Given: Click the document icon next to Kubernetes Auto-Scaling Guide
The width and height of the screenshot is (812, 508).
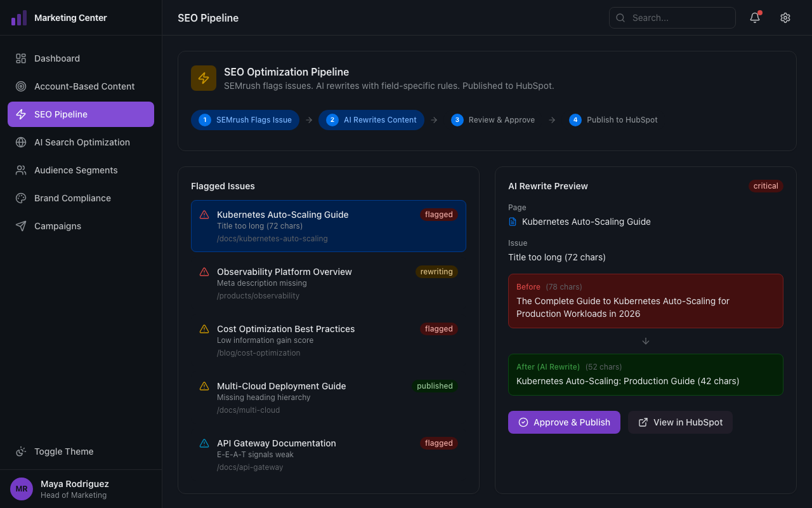Looking at the screenshot, I should click(x=513, y=221).
